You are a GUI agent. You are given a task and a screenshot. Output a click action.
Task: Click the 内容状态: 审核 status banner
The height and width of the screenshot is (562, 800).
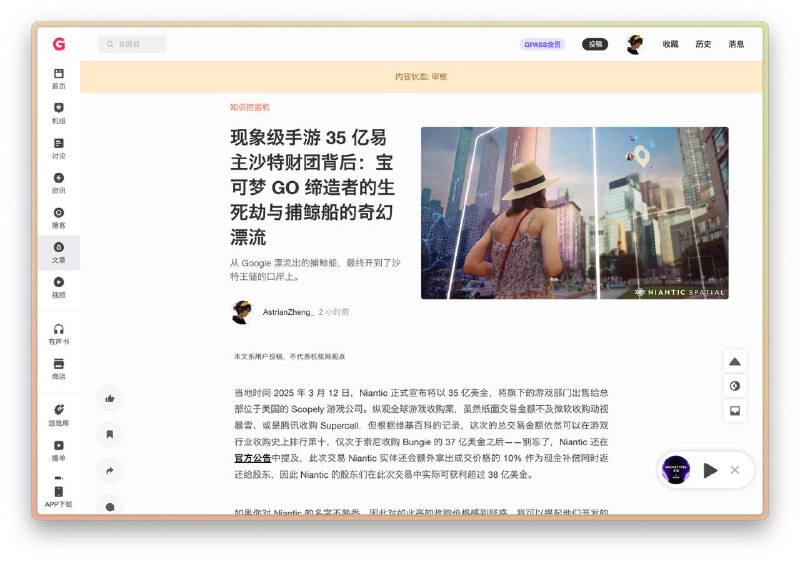pos(421,76)
